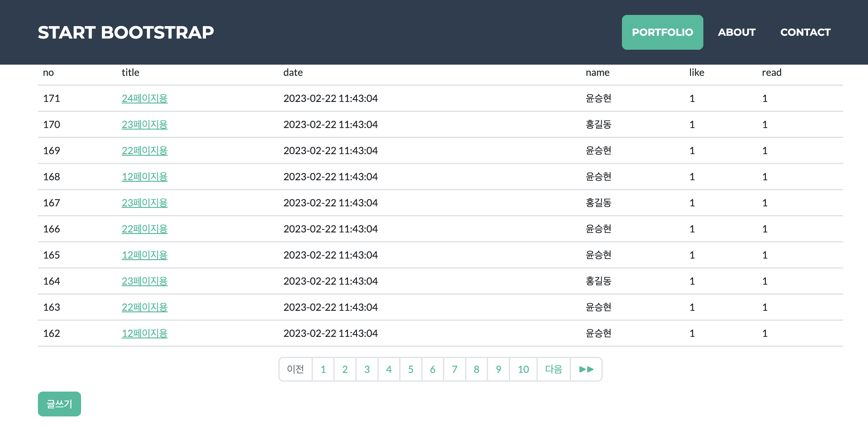Image resolution: width=868 pixels, height=427 pixels.
Task: Open post 167 title 23페이지용
Action: pos(144,203)
